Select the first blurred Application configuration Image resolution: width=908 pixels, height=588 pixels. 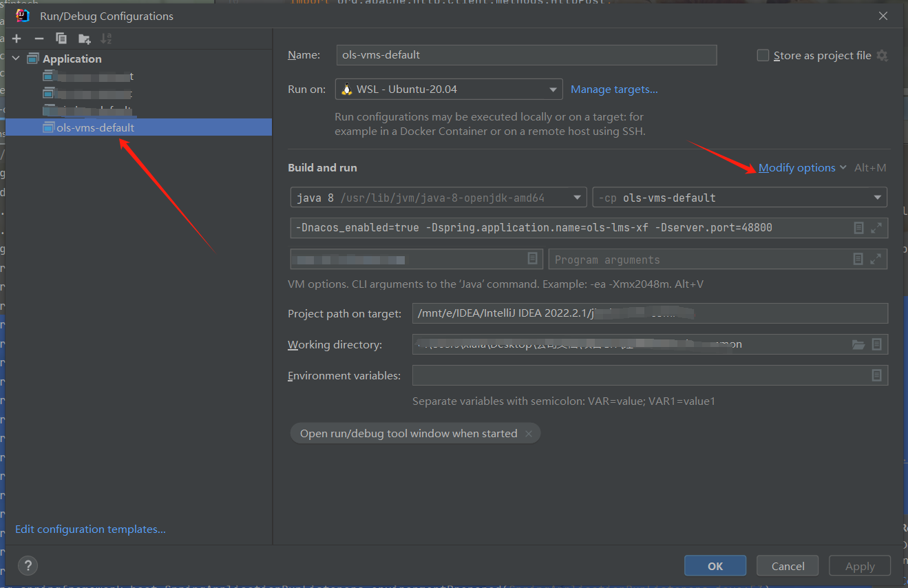(x=138, y=76)
